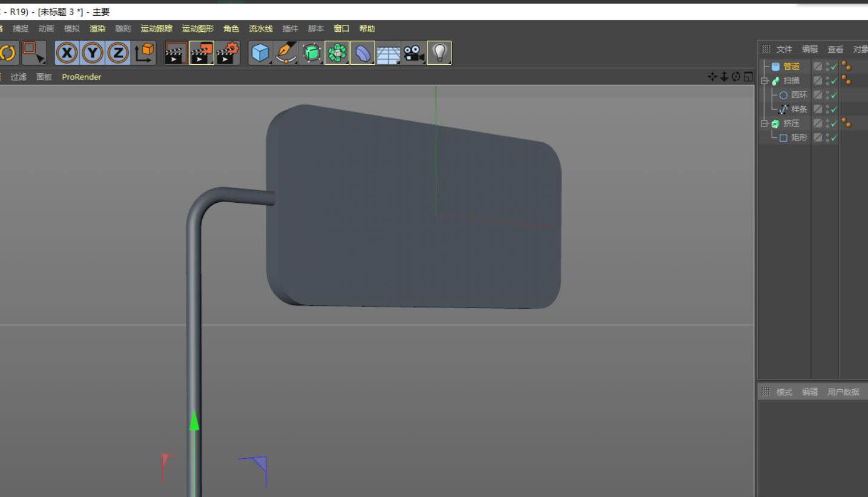Click the Subdivision Surface generator icon
The image size is (868, 497).
coord(312,53)
